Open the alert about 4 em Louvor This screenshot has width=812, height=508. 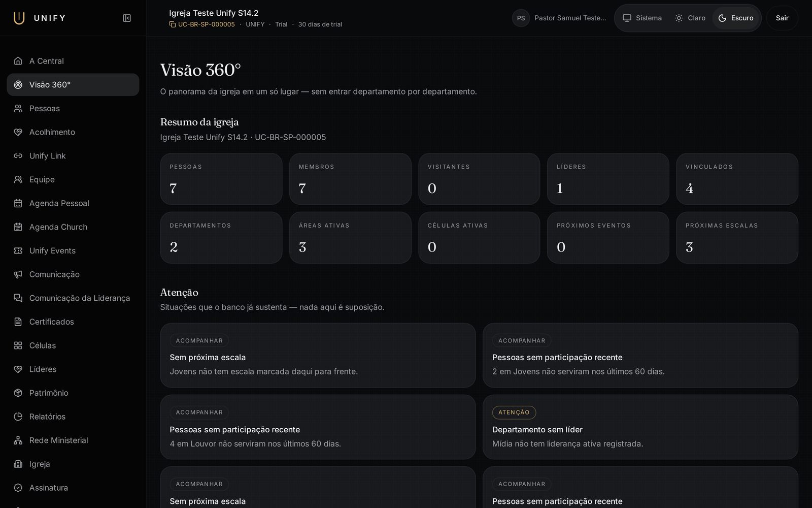[x=318, y=427]
